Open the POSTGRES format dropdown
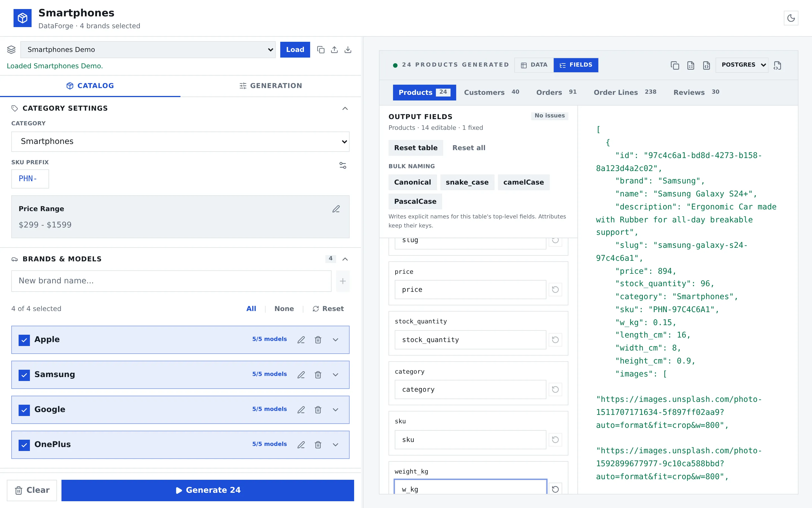The image size is (812, 508). (x=742, y=65)
